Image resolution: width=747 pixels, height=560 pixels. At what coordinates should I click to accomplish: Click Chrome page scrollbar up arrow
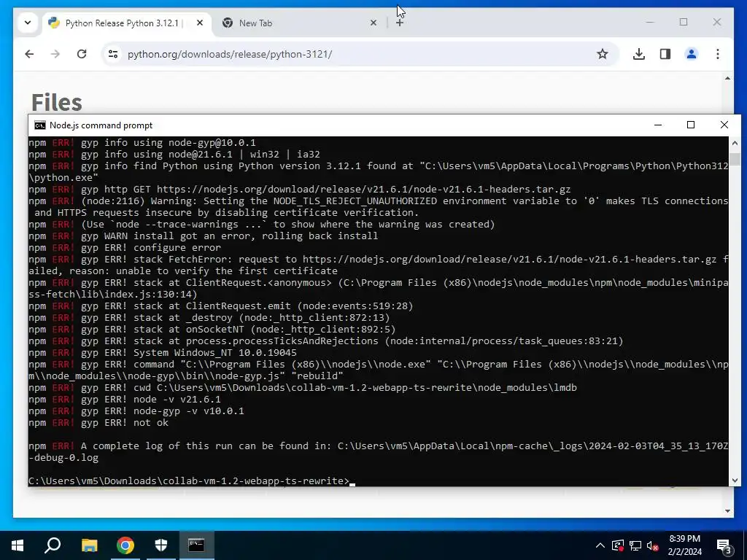[x=727, y=78]
